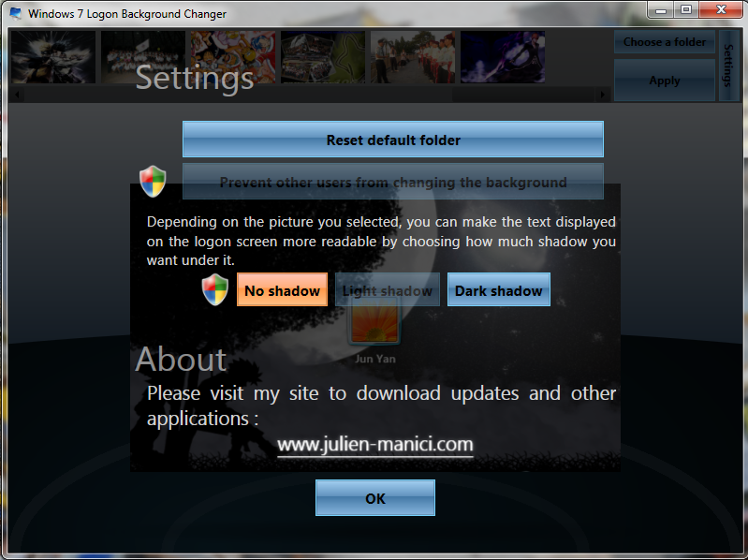
Task: Click the Apply button
Action: point(665,81)
